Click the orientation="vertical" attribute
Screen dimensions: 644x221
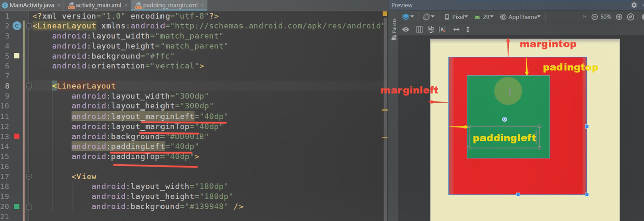(x=125, y=66)
